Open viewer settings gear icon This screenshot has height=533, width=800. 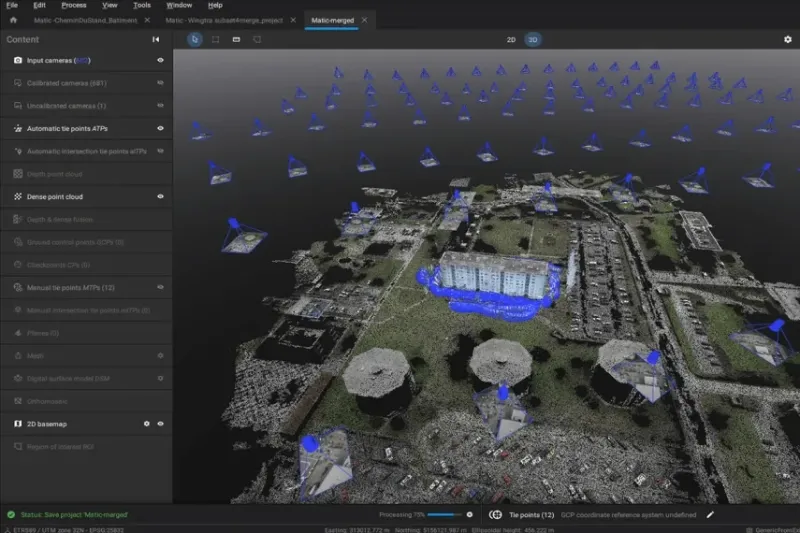[787, 40]
